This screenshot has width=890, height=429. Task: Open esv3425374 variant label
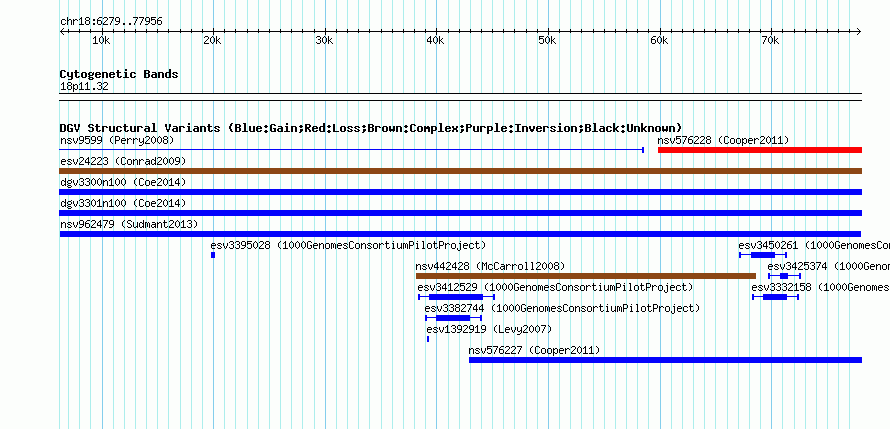829,266
